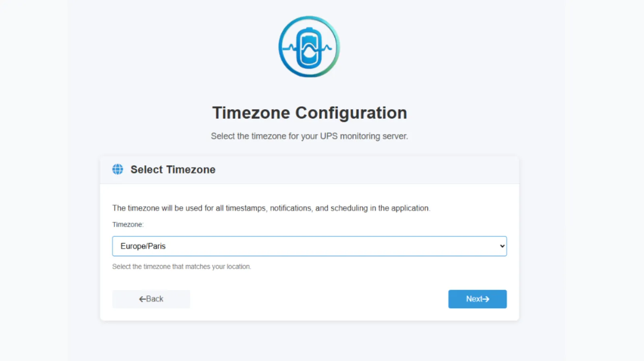Click the right arrow icon beside Next
The image size is (644, 361).
pyautogui.click(x=486, y=299)
